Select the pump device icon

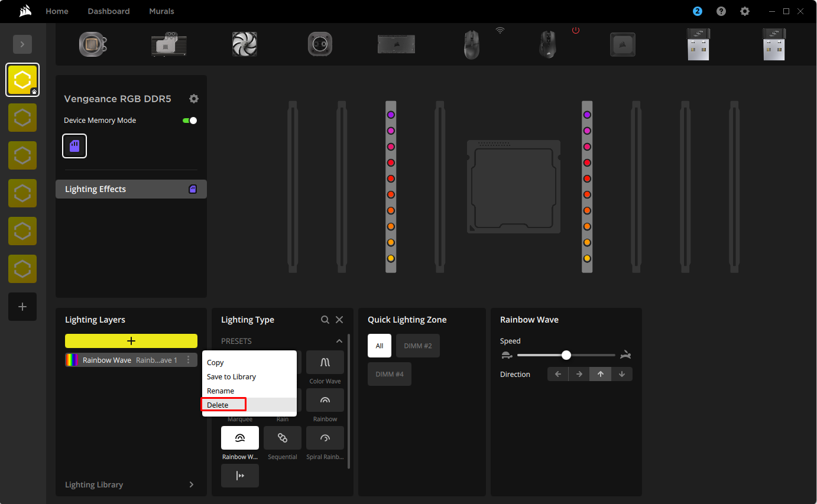click(320, 44)
